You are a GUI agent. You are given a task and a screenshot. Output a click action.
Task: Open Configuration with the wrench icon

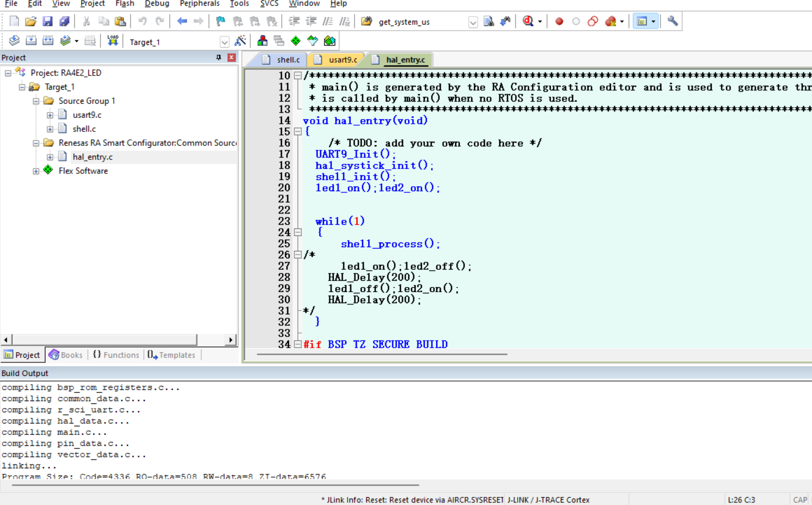(672, 21)
